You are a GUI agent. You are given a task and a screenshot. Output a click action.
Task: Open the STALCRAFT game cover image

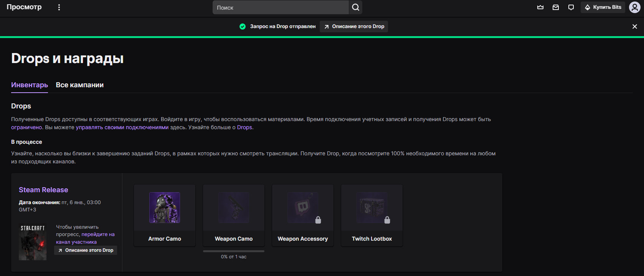(33, 242)
